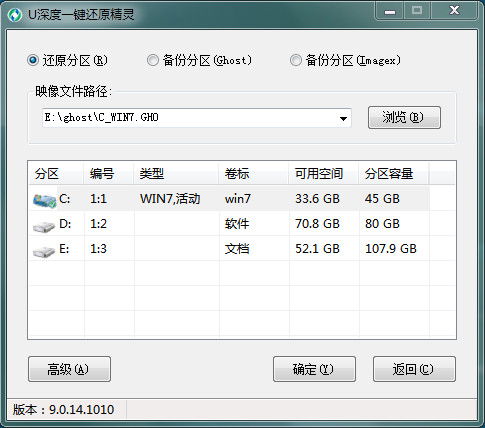Click the 返回(C) back button
This screenshot has height=428, width=485.
[x=414, y=369]
